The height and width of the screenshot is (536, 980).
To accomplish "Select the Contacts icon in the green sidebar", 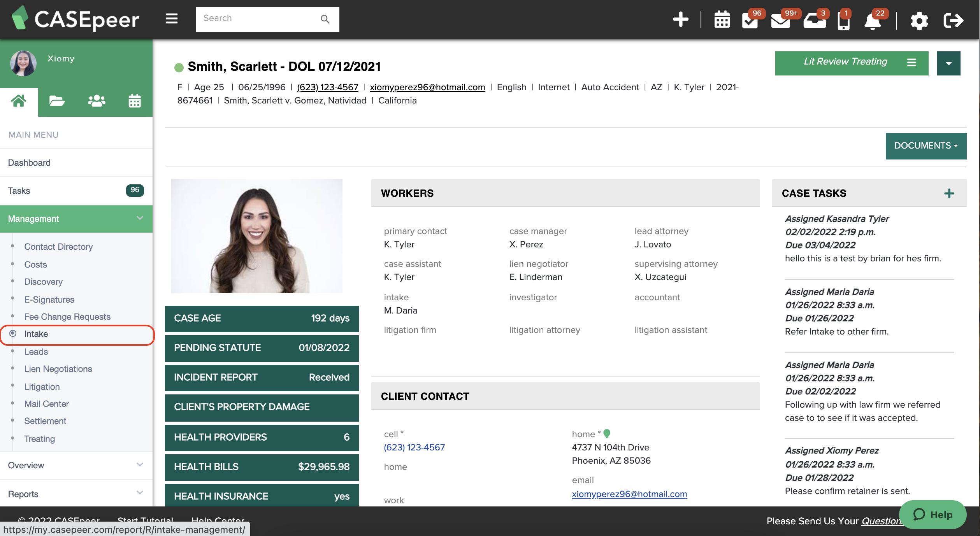I will pyautogui.click(x=96, y=101).
